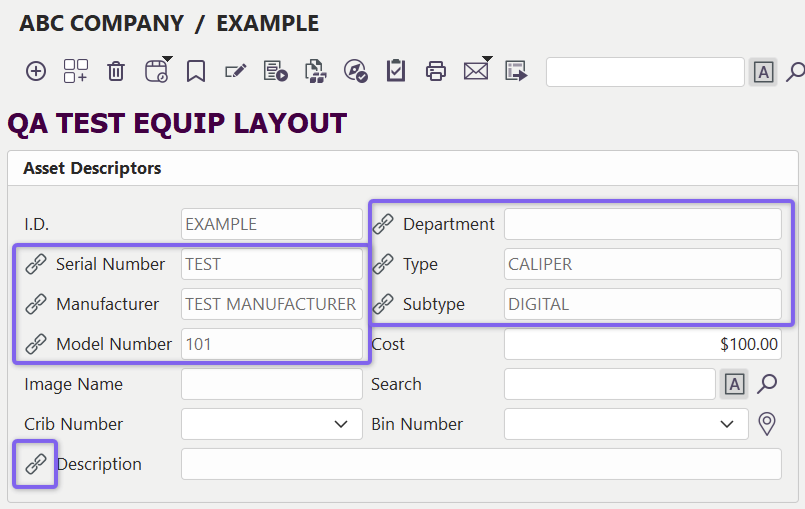Click the Image Name input field
The width and height of the screenshot is (805, 509).
(271, 384)
